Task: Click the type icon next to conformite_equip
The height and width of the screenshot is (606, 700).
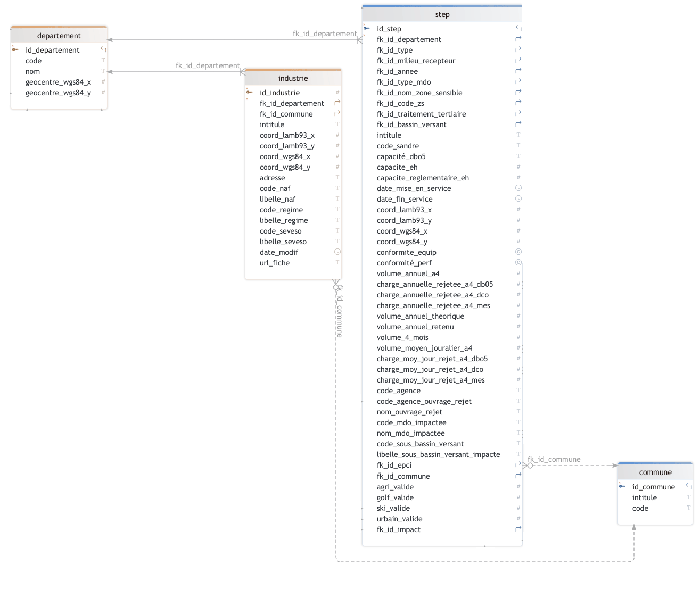Action: 518,252
